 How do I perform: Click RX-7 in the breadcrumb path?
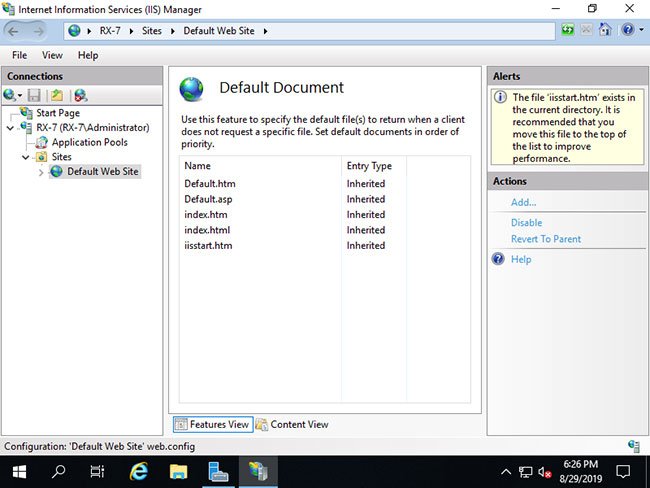coord(110,31)
